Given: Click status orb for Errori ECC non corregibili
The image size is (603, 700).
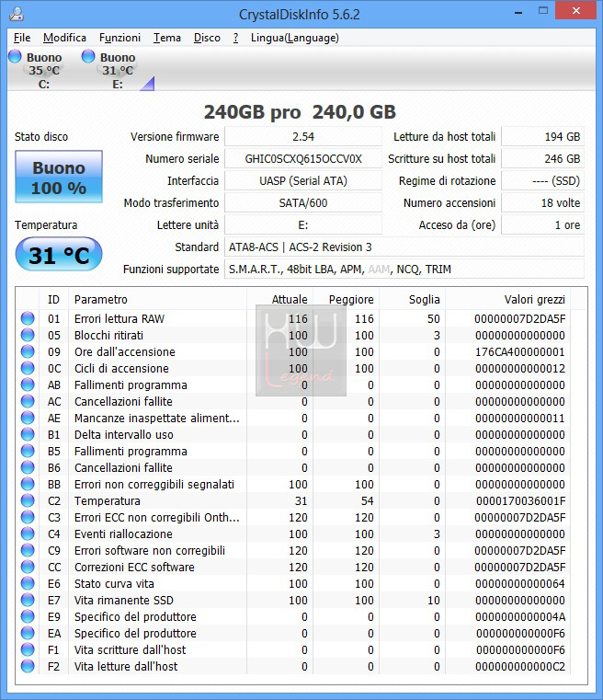Looking at the screenshot, I should (x=28, y=517).
